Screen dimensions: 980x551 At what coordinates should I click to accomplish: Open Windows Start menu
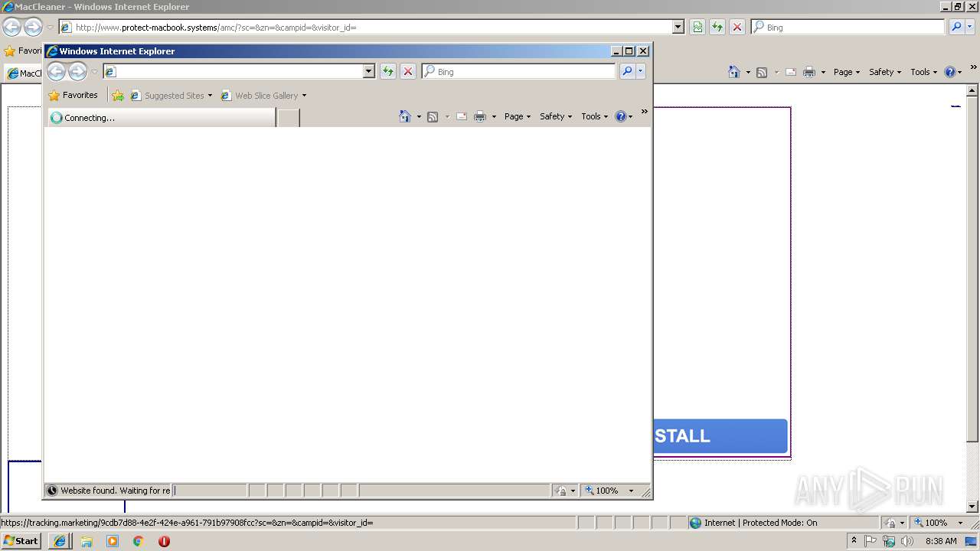click(21, 541)
